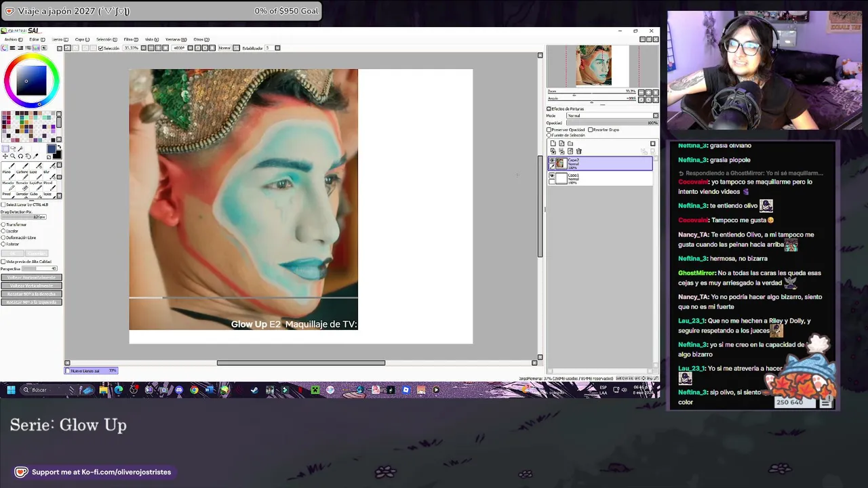Screen dimensions: 868x488
Task: Open the Archivo menu
Action: click(14, 39)
